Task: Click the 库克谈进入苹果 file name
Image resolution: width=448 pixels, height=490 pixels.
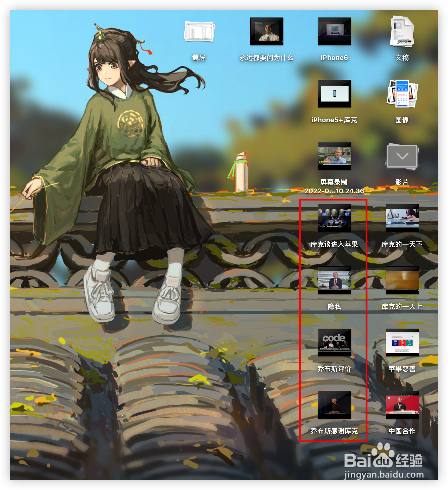Action: click(334, 244)
